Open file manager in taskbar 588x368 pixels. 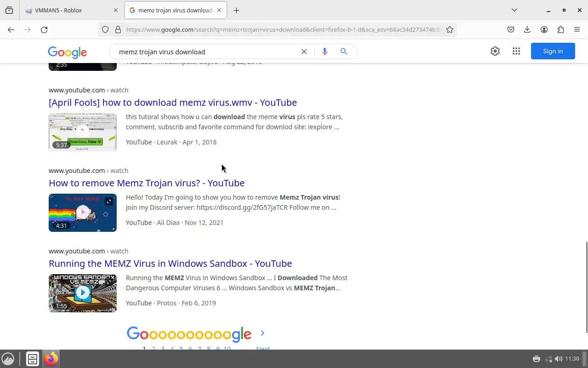[x=33, y=359]
